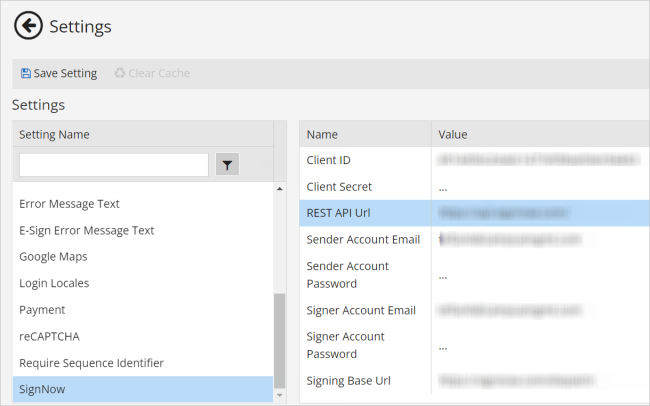Click the filter funnel icon
The width and height of the screenshot is (650, 406).
[228, 165]
